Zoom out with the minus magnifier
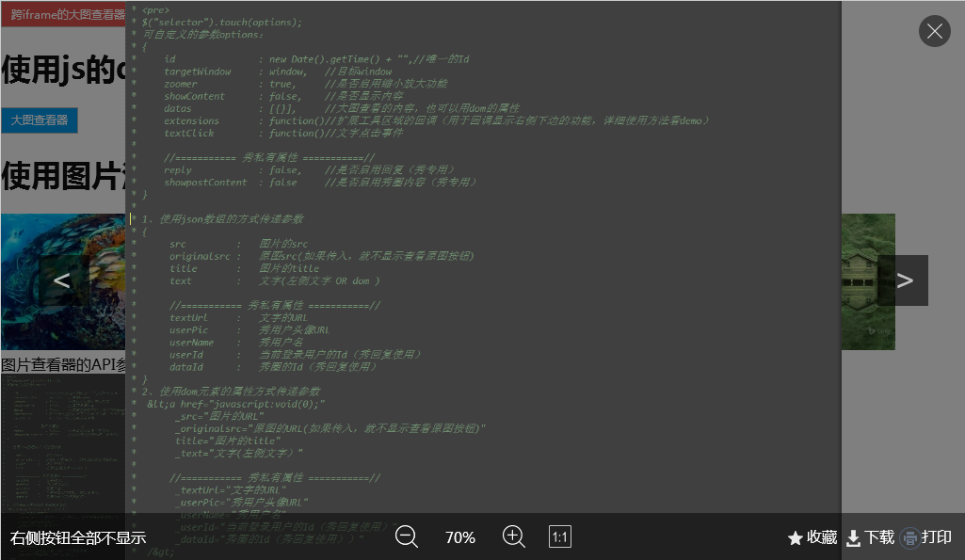Image resolution: width=965 pixels, height=560 pixels. (x=407, y=536)
